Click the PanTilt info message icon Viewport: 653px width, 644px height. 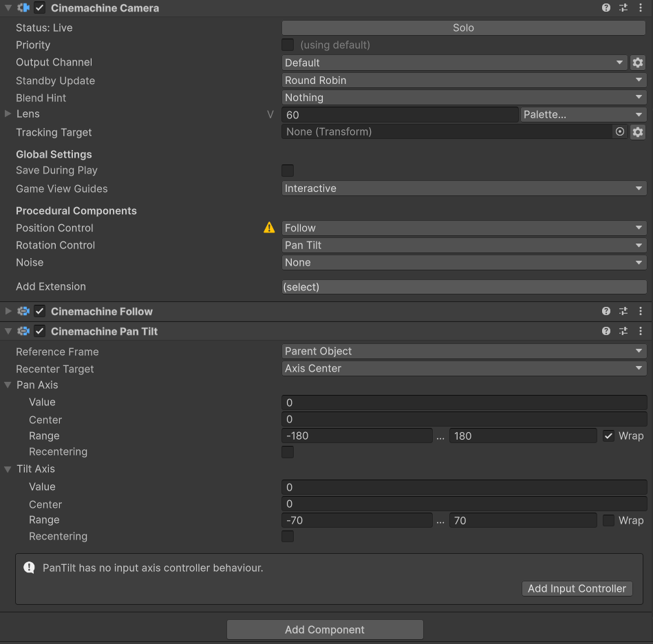[x=29, y=568]
